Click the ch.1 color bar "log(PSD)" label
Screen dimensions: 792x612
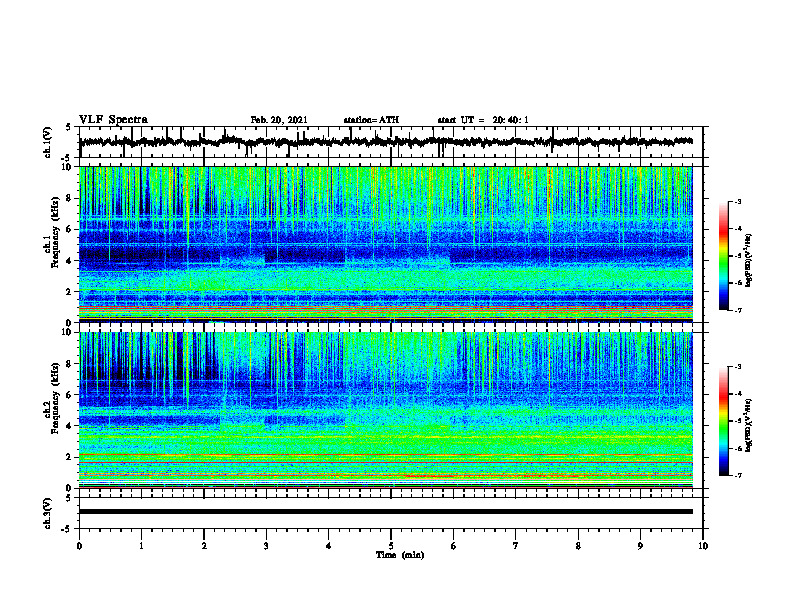tap(748, 261)
